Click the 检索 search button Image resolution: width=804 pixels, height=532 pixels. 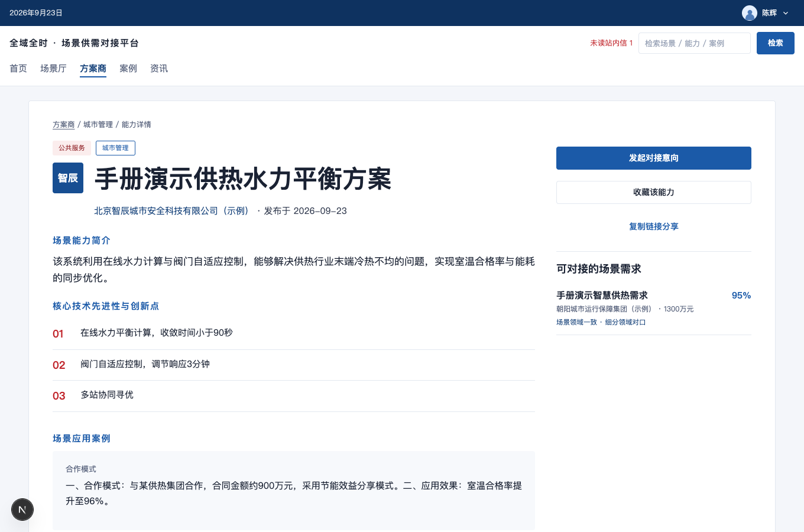pyautogui.click(x=776, y=43)
